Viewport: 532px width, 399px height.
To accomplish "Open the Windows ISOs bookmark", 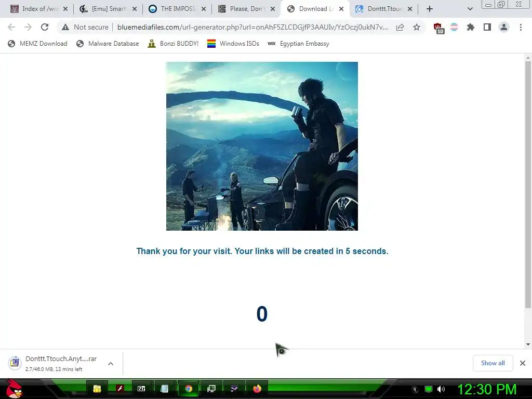I will click(x=233, y=44).
